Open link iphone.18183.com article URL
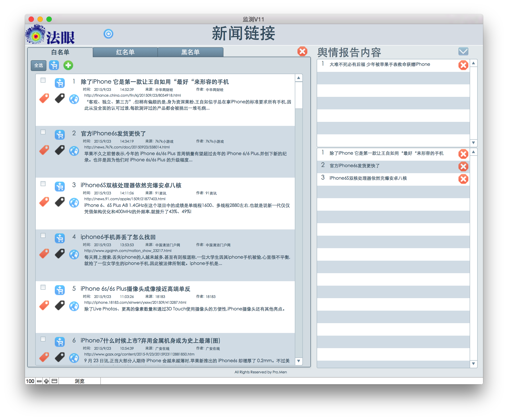The image size is (508, 420). (135, 302)
